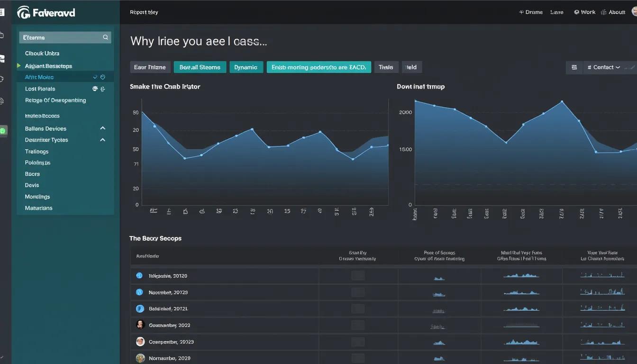Click the blue circle icon on Nosmber row
The height and width of the screenshot is (364, 637).
[x=139, y=292]
